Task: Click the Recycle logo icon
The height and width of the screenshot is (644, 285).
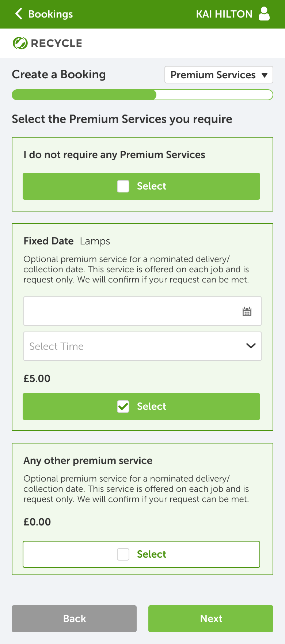Action: pyautogui.click(x=20, y=43)
